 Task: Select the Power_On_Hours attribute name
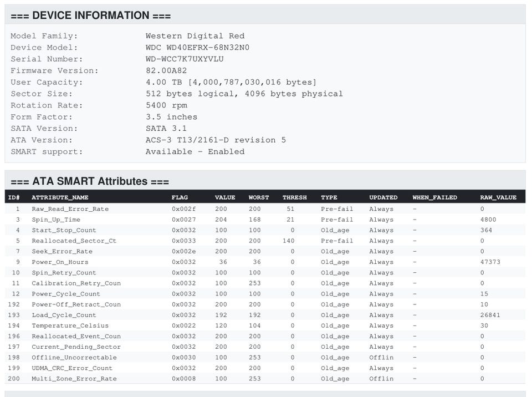coord(60,262)
